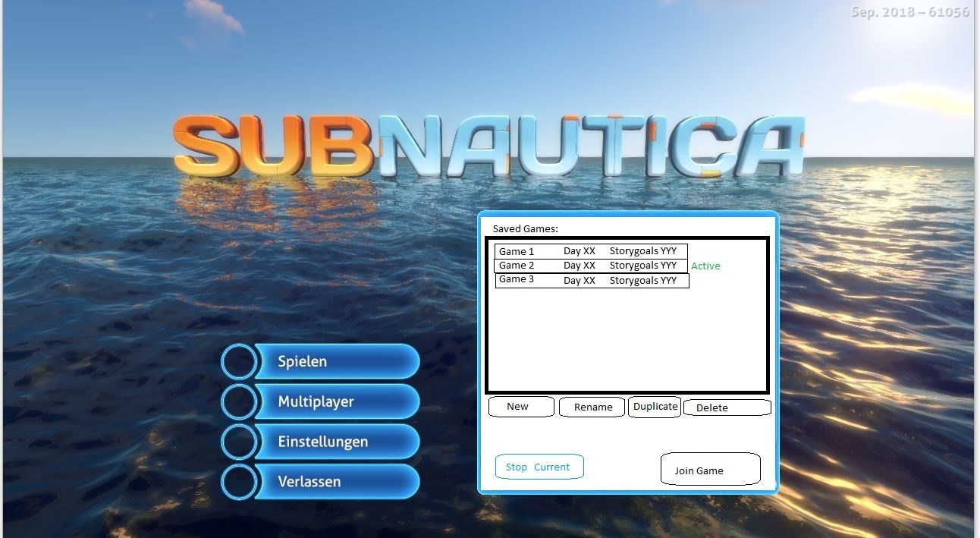Image resolution: width=980 pixels, height=538 pixels.
Task: Click Stop Current session
Action: [539, 466]
